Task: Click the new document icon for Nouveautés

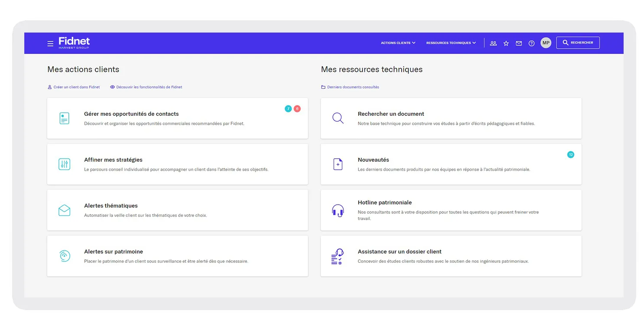Action: pyautogui.click(x=338, y=164)
